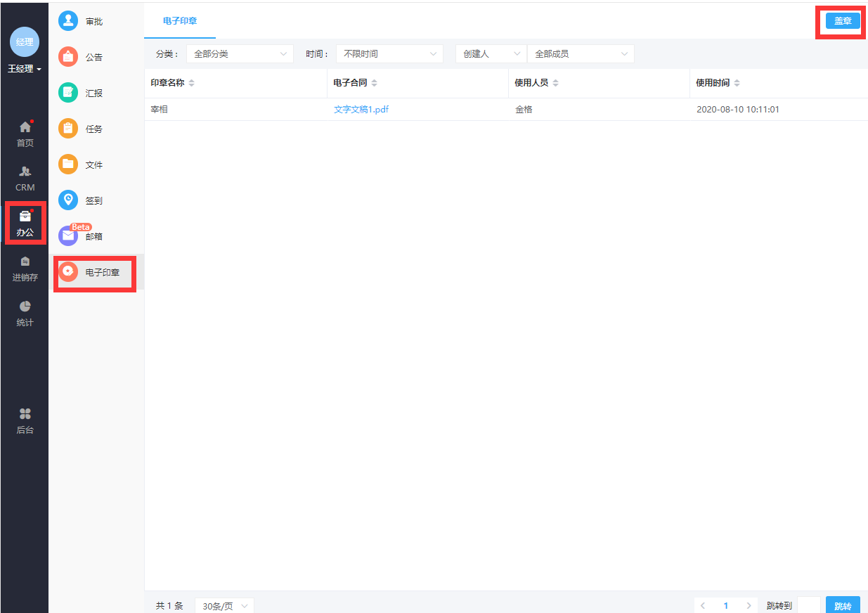Open the 统计 pie chart icon

tap(25, 306)
